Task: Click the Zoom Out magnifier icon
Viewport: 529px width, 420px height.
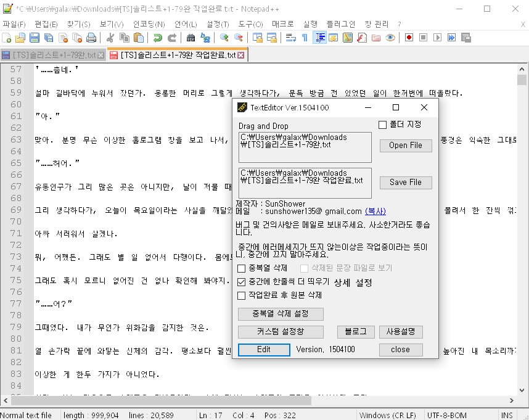Action: 238,38
